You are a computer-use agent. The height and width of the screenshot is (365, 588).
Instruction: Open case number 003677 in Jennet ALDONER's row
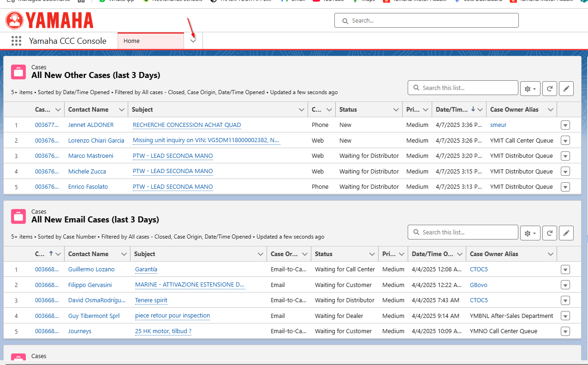coord(47,125)
